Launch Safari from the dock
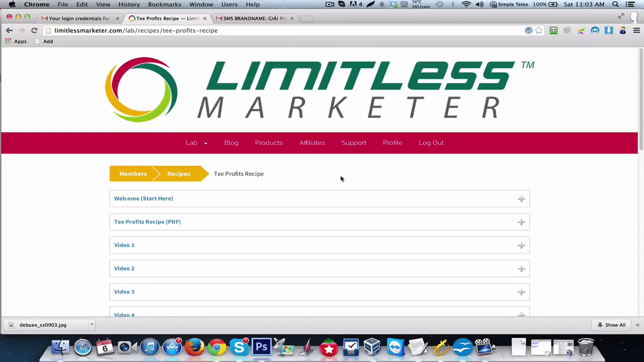This screenshot has width=644, height=362. [83, 347]
